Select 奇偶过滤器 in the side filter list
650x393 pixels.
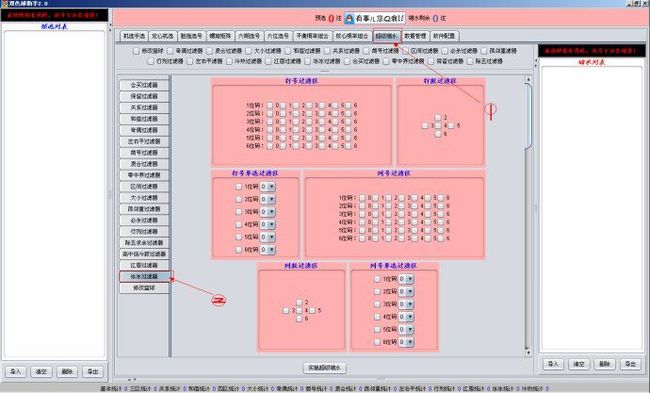[144, 130]
